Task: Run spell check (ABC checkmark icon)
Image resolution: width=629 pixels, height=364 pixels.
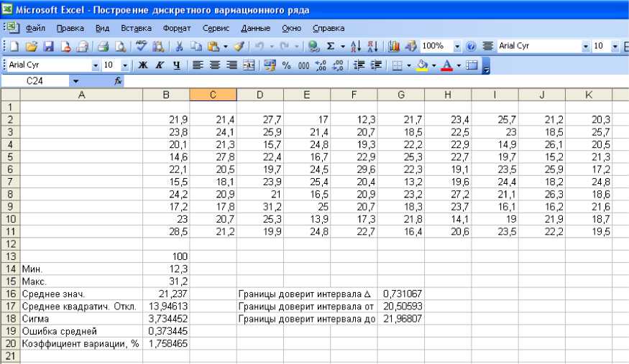Action: [x=141, y=47]
